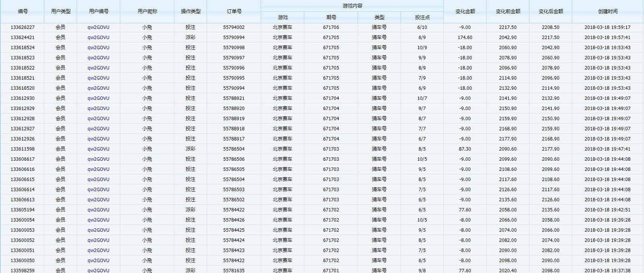The height and width of the screenshot is (273, 644).
Task: Select record number 133600053
Action: tap(23, 230)
